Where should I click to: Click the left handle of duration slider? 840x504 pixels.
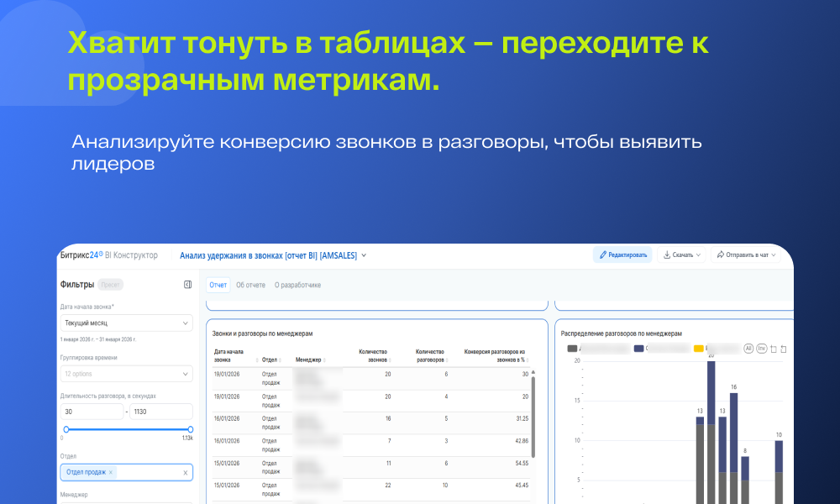click(x=66, y=429)
